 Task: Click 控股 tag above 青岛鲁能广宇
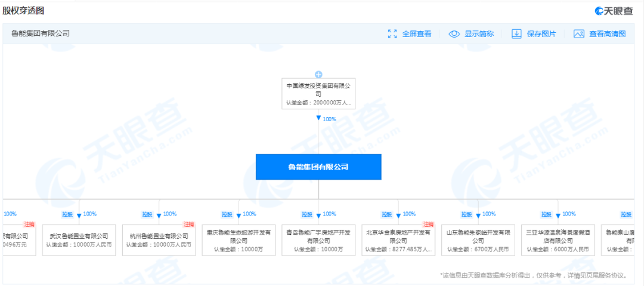306,214
